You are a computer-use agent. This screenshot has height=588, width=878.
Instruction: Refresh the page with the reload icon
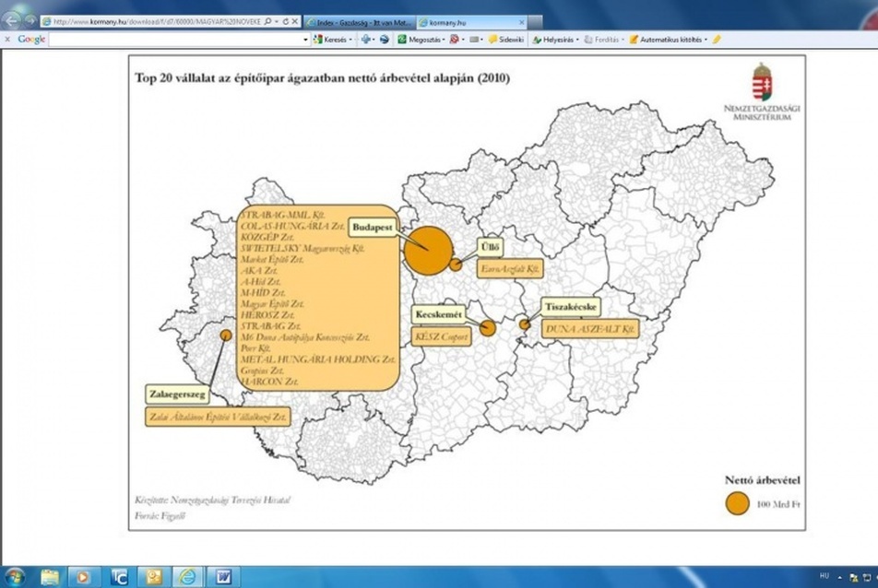click(286, 22)
